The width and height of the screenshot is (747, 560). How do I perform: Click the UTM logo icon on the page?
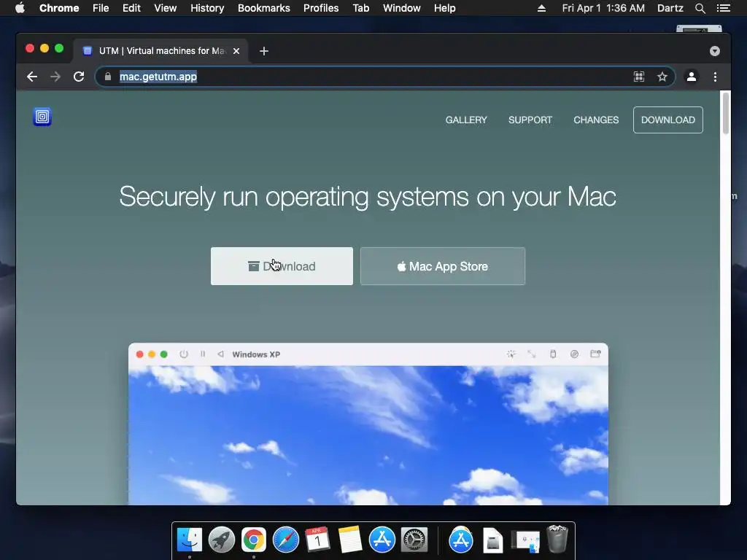coord(42,117)
